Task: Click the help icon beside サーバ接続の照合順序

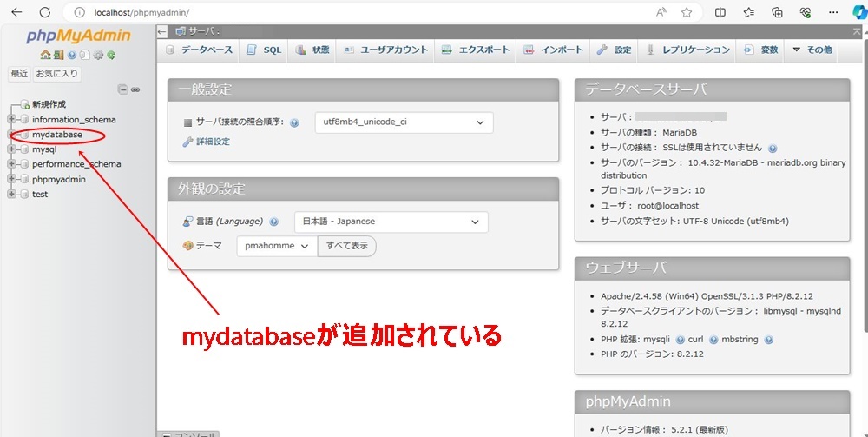Action: point(294,123)
